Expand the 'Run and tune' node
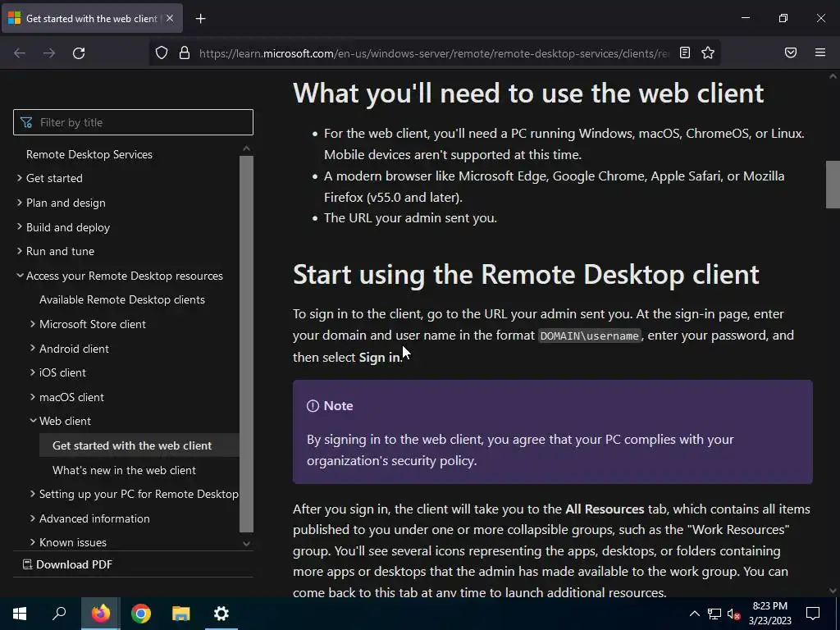This screenshot has height=630, width=840. [20, 251]
